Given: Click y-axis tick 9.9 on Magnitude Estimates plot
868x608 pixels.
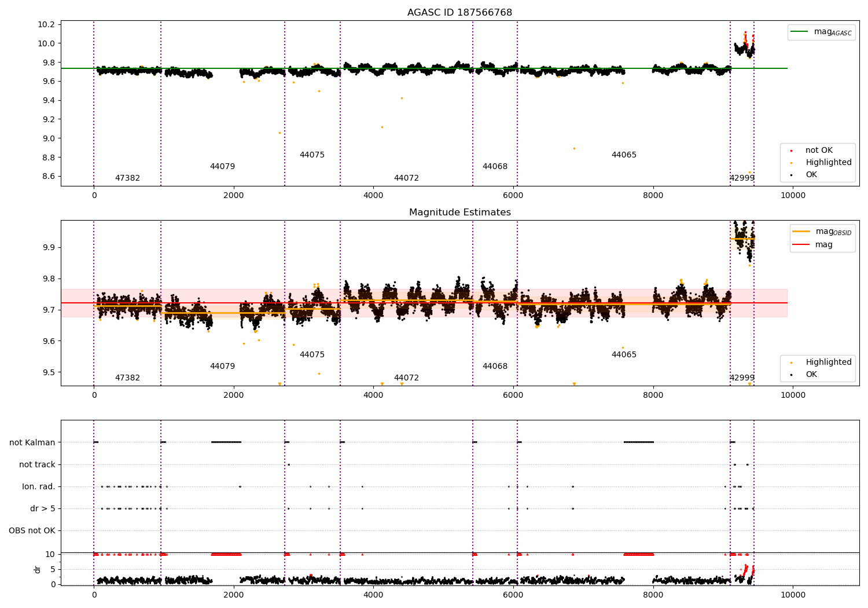Looking at the screenshot, I should click(x=49, y=248).
